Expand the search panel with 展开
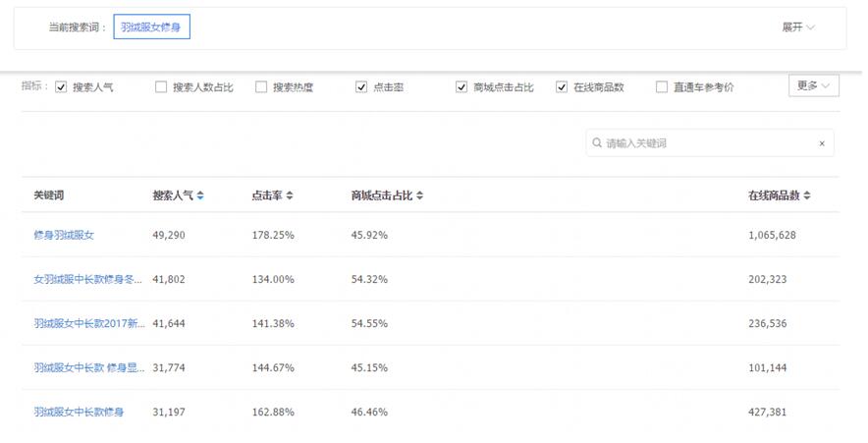The height and width of the screenshot is (443, 868). click(797, 28)
